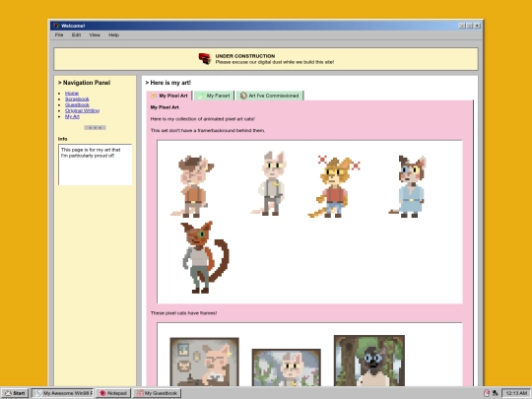Open the Edit menu
The width and height of the screenshot is (532, 399).
(76, 34)
